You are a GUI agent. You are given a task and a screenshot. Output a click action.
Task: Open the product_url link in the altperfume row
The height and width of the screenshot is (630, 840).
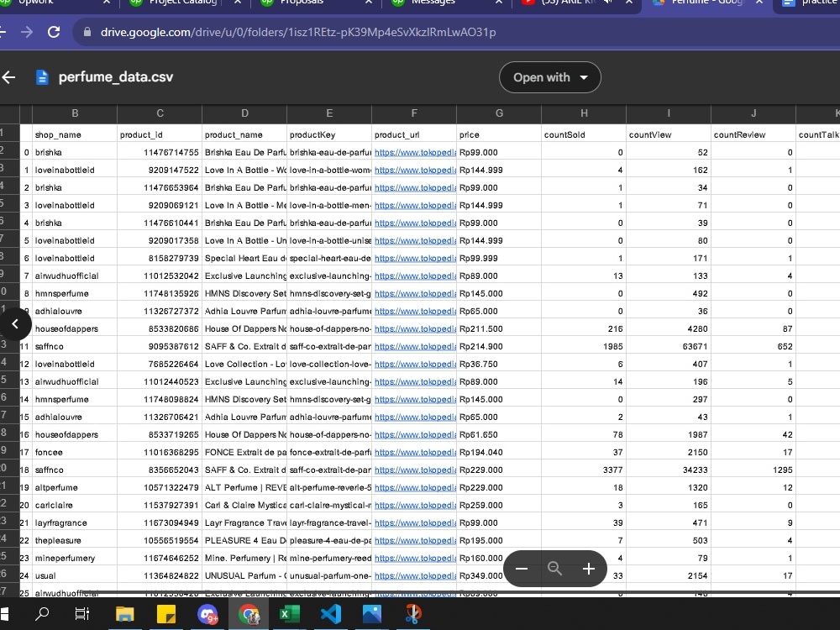point(415,487)
